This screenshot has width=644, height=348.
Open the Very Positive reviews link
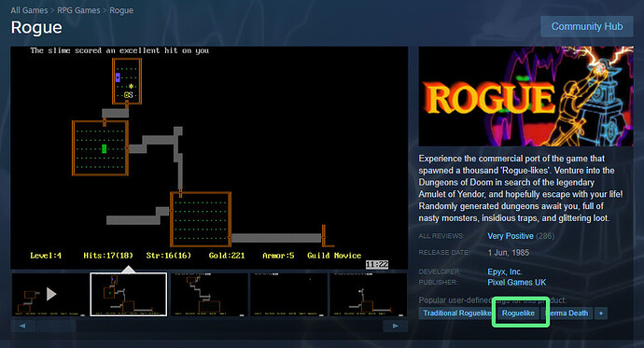coord(511,236)
